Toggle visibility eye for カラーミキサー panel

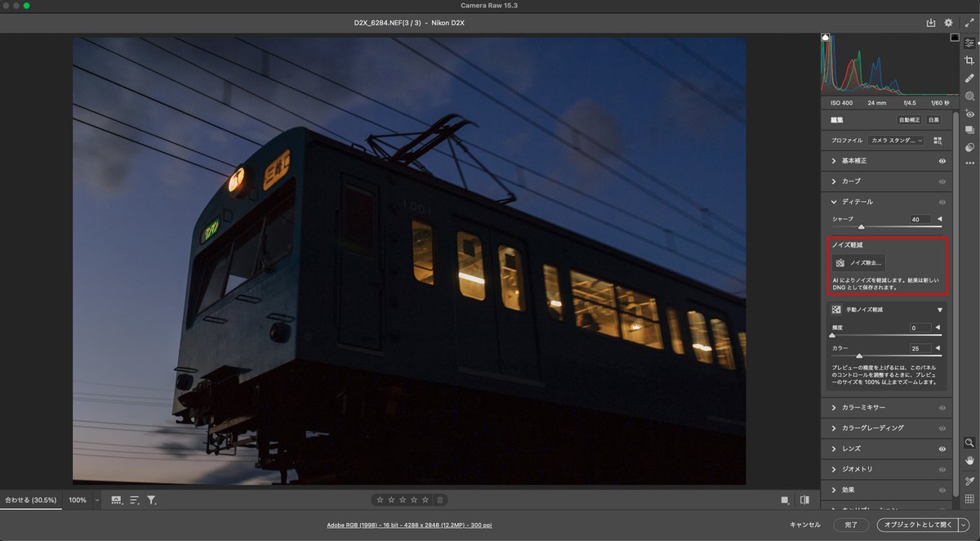pyautogui.click(x=942, y=408)
